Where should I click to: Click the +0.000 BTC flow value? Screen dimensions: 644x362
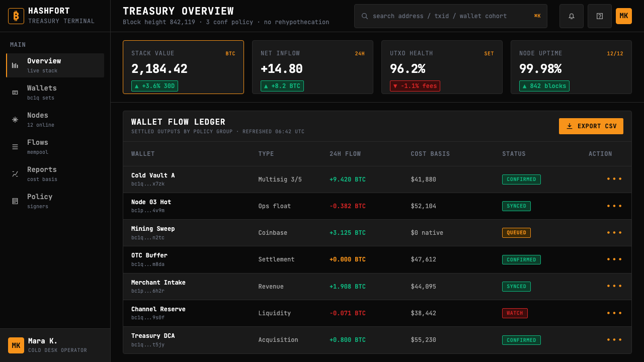tap(348, 259)
